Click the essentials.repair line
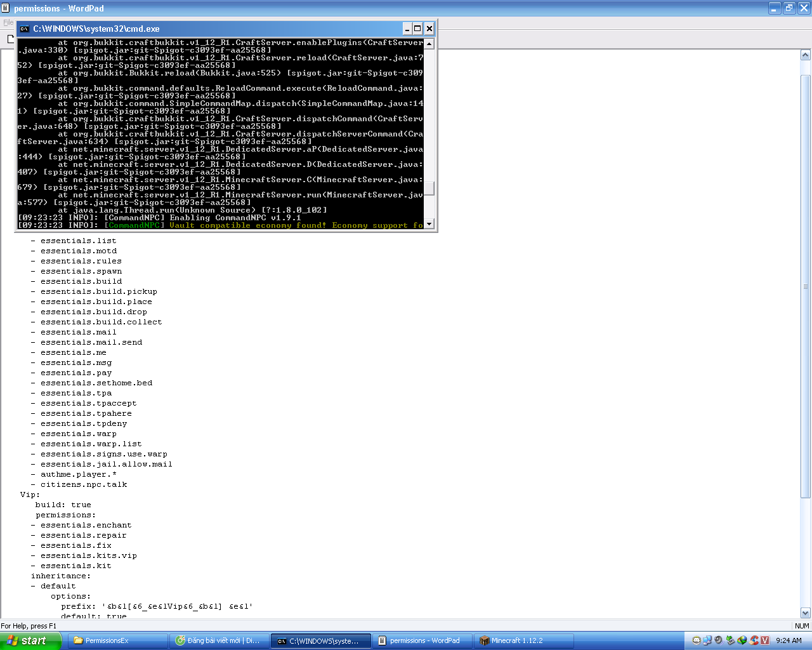Screen dimensions: 812x650 click(x=79, y=535)
